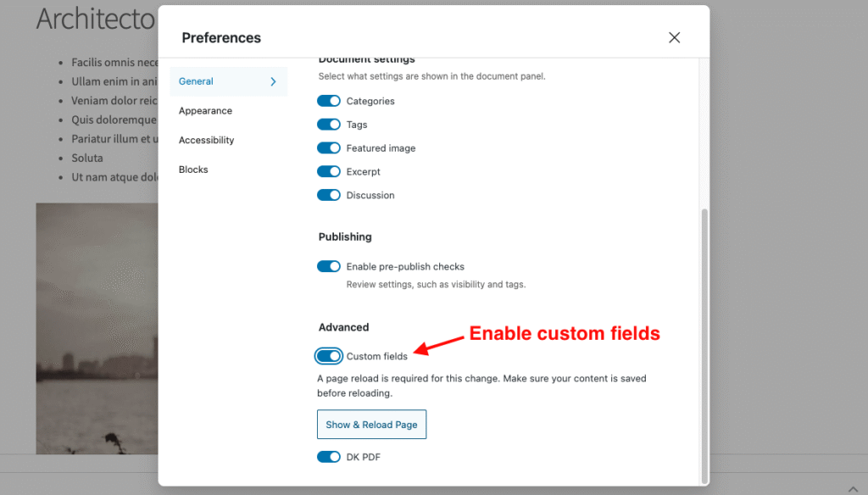
Task: Disable the Excerpt option
Action: pos(329,171)
